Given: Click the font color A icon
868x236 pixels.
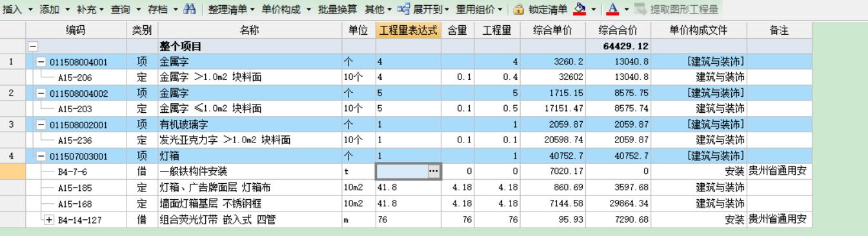Looking at the screenshot, I should [x=612, y=9].
